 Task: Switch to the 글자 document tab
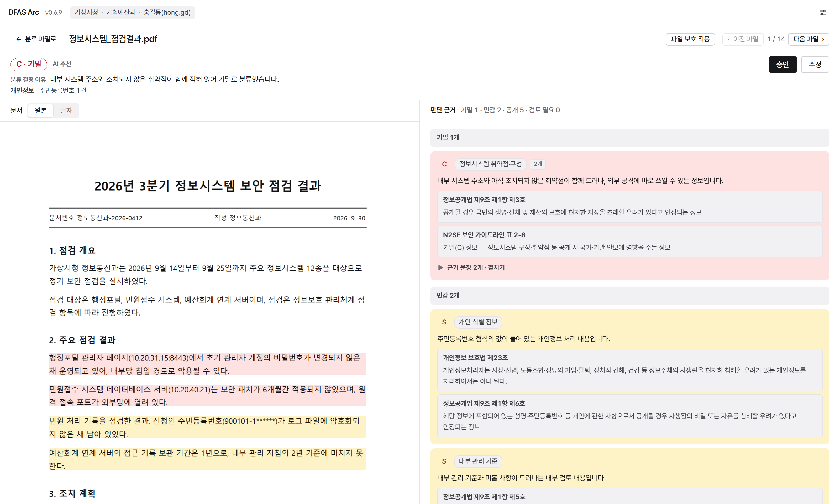click(x=66, y=110)
